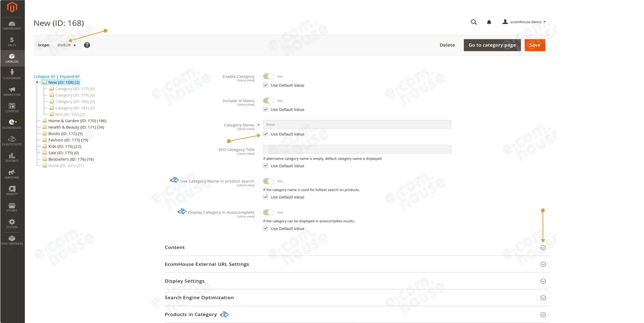Open the Content sidebar icon
Image resolution: width=644 pixels, height=323 pixels.
[x=12, y=108]
